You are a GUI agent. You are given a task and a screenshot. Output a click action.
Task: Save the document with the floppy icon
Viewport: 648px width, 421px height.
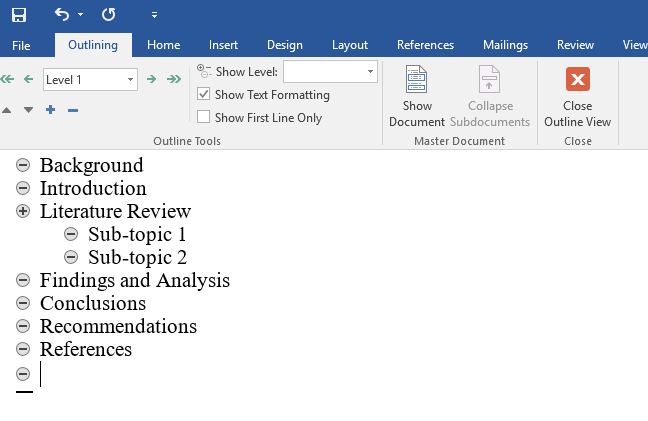pos(19,15)
